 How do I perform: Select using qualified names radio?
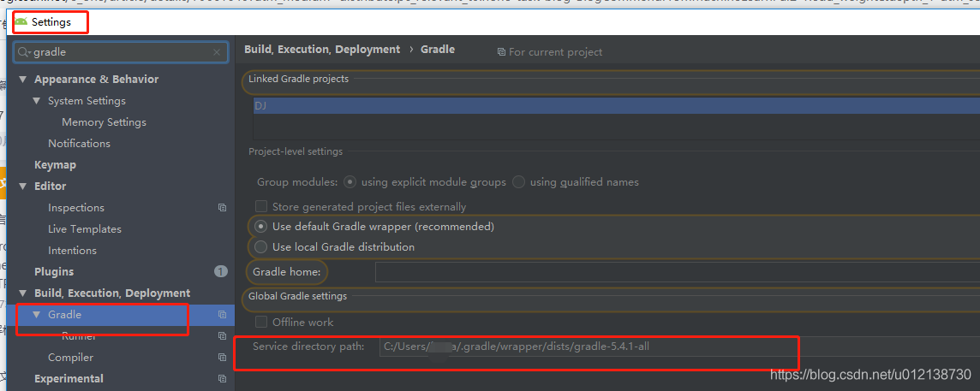pyautogui.click(x=518, y=182)
